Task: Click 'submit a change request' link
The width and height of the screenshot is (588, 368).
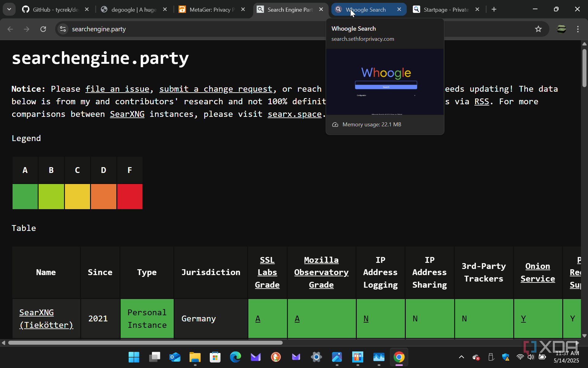Action: (216, 89)
